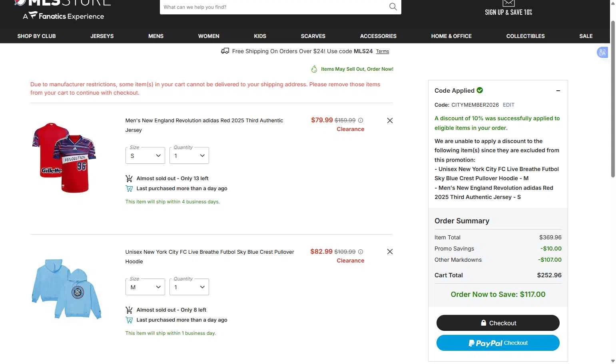This screenshot has height=364, width=616.
Task: Click 'ship within 4 business days' text
Action: coord(173,202)
